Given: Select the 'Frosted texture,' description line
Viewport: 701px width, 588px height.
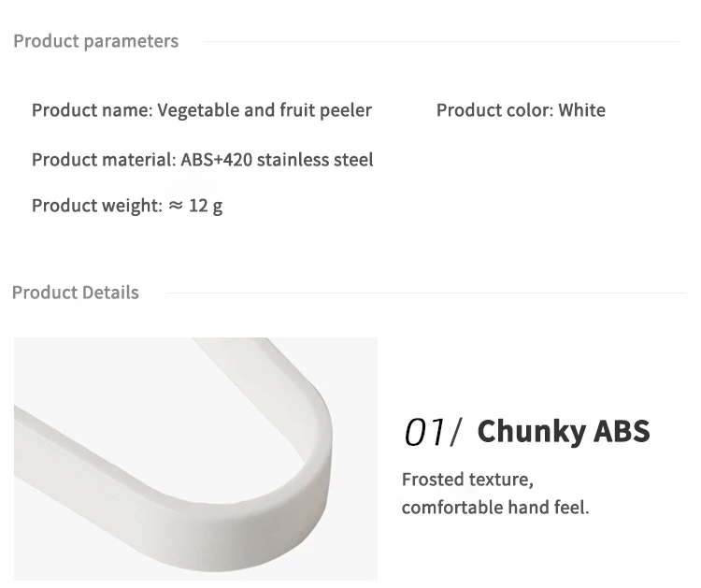Looking at the screenshot, I should [467, 480].
